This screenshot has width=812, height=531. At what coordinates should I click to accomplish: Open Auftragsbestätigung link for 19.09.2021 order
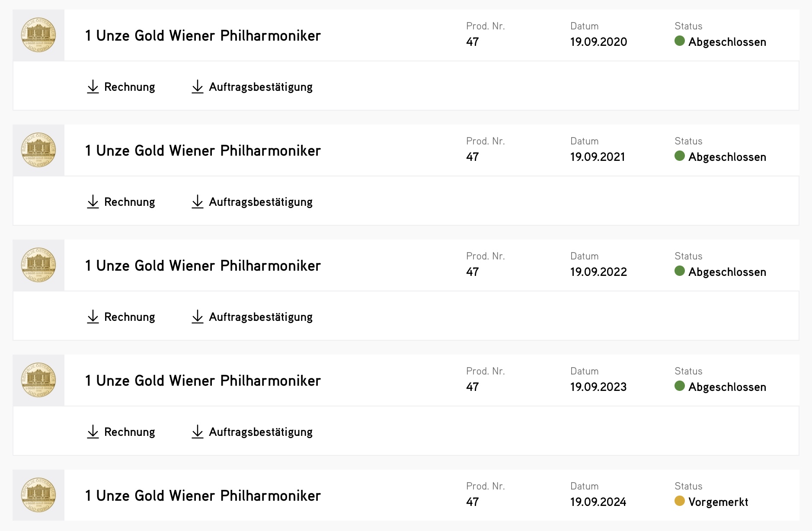point(260,202)
